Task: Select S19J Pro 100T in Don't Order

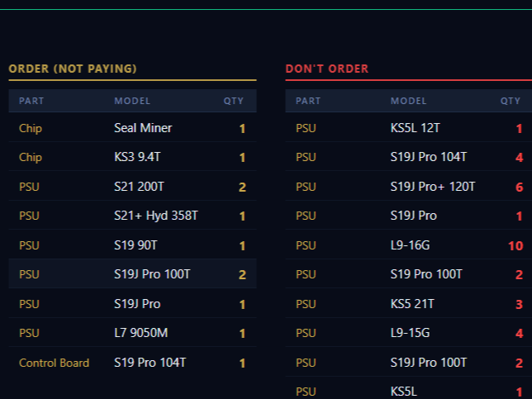Action: pyautogui.click(x=429, y=363)
